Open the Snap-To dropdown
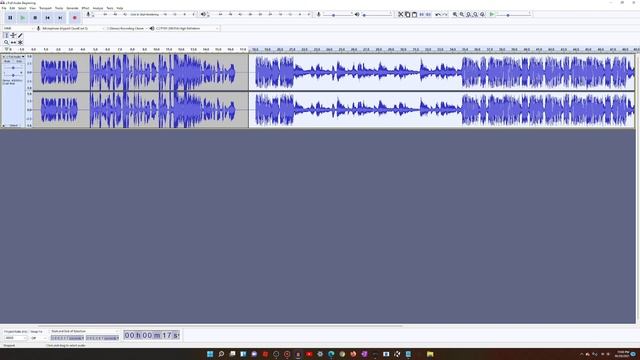Image resolution: width=640 pixels, height=360 pixels. (x=38, y=338)
